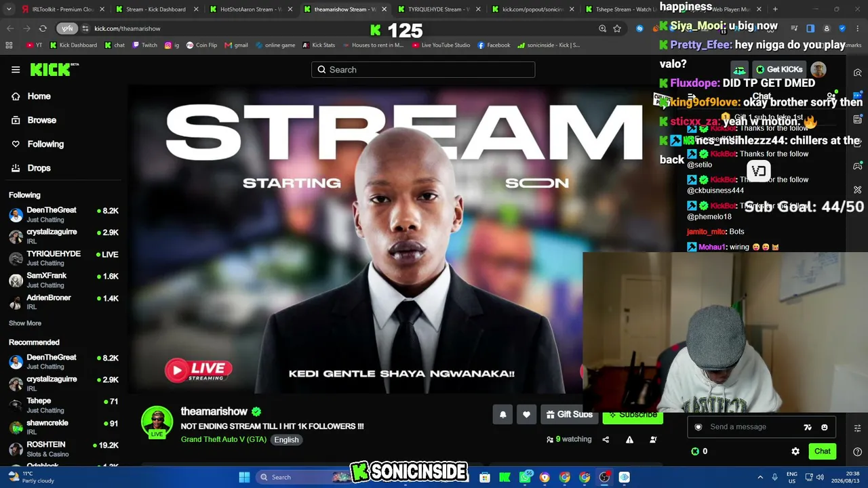
Task: Click theamarishow channel avatar
Action: tap(157, 423)
